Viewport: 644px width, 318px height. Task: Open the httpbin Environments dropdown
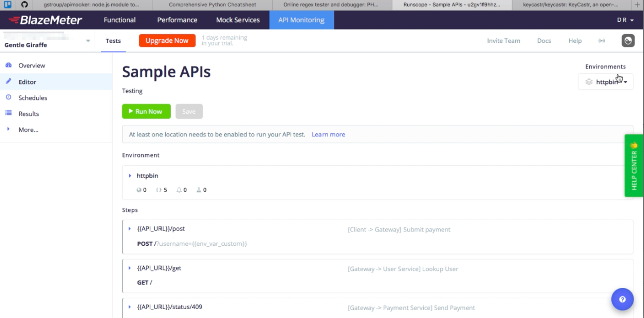pos(605,82)
